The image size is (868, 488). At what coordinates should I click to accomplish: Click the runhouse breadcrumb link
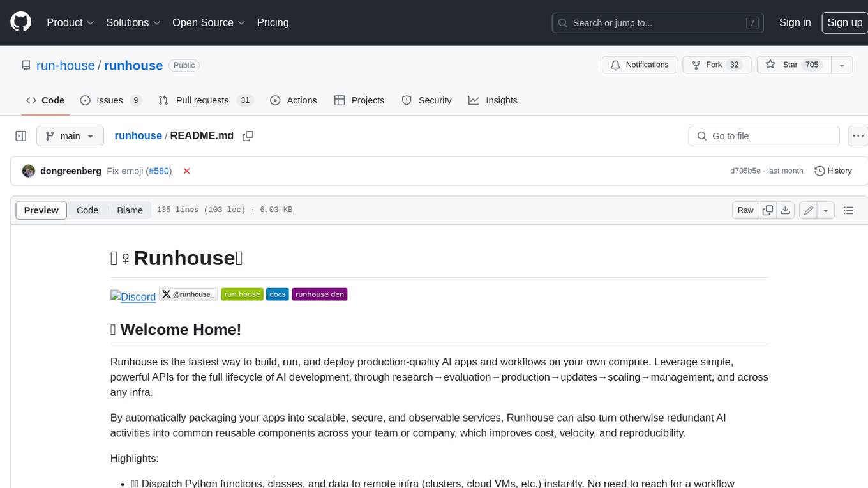pos(138,135)
